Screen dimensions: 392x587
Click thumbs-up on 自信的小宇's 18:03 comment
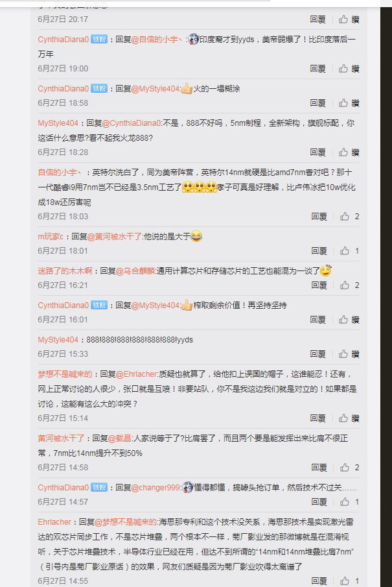click(x=350, y=217)
